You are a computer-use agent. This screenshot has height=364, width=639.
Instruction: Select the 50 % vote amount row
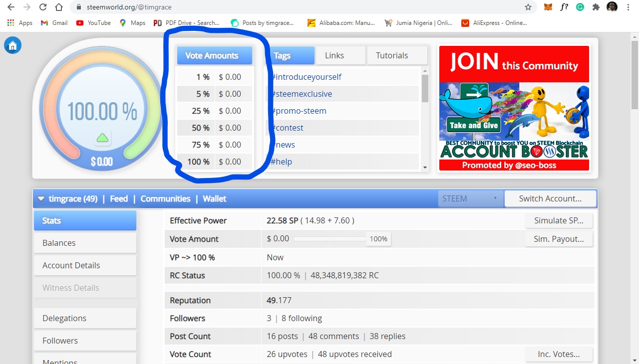click(x=215, y=128)
